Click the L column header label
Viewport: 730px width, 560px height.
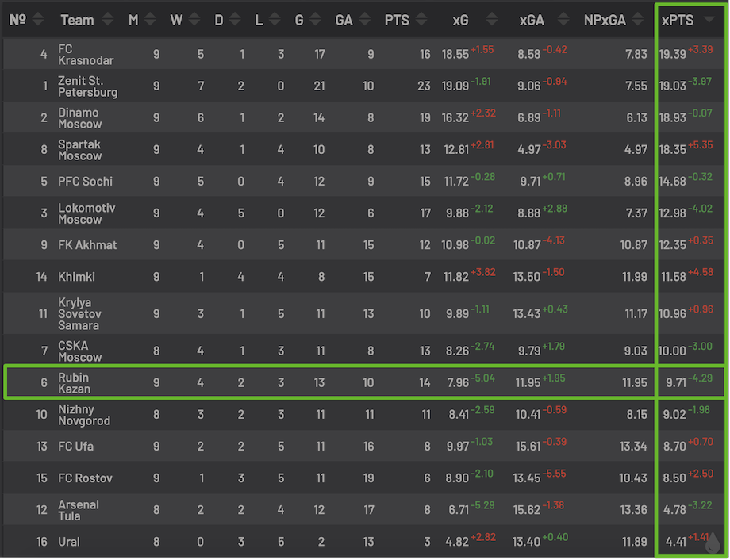259,21
